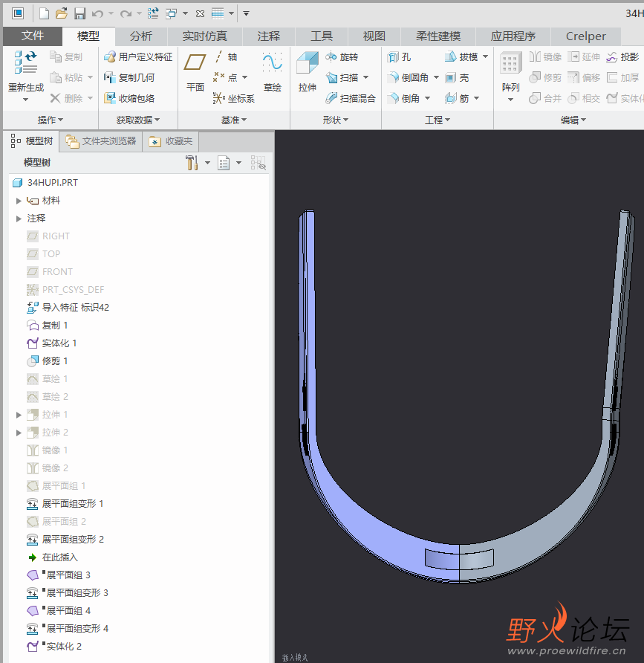Switch to the 工具 ribbon tab
This screenshot has height=663, width=644.
click(322, 36)
